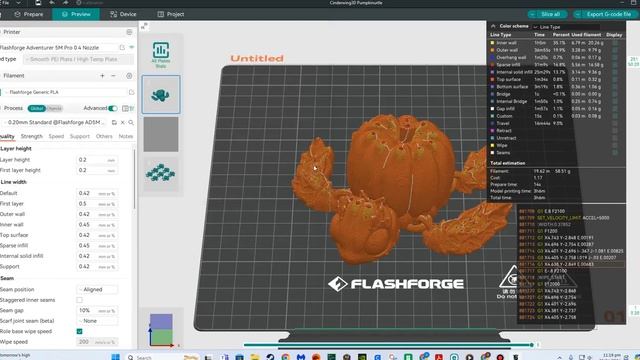The image size is (640, 360).
Task: Select the Objects process mode
Action: [54, 108]
